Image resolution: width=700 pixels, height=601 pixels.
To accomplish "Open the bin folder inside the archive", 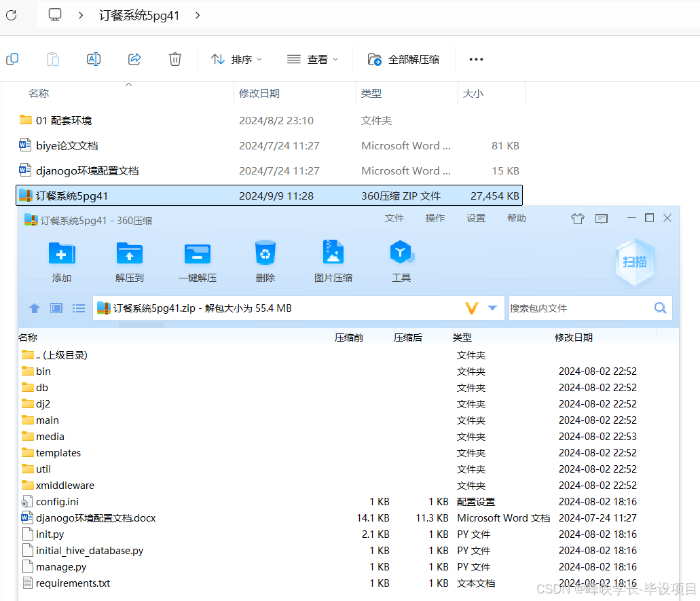I will pyautogui.click(x=41, y=371).
